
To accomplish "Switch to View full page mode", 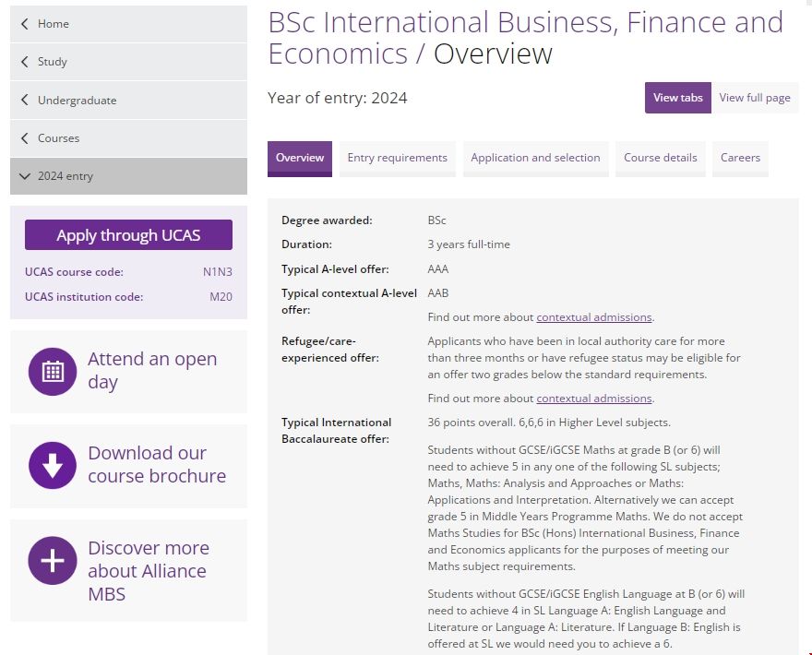I will coord(754,98).
